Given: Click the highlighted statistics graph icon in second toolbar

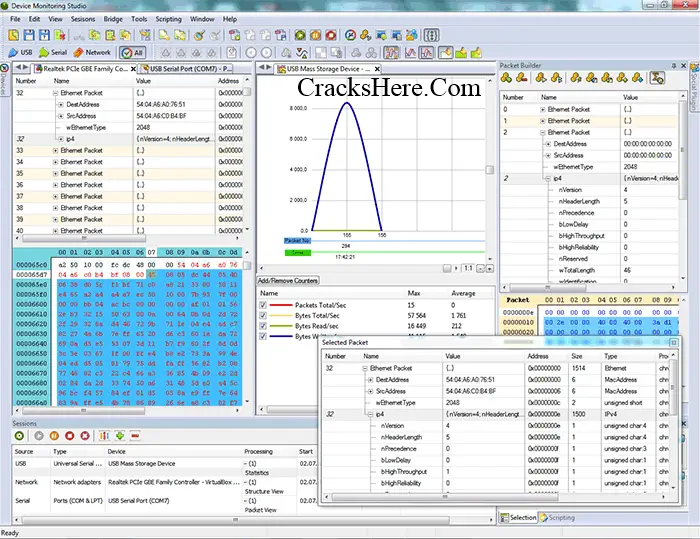Looking at the screenshot, I should [391, 53].
